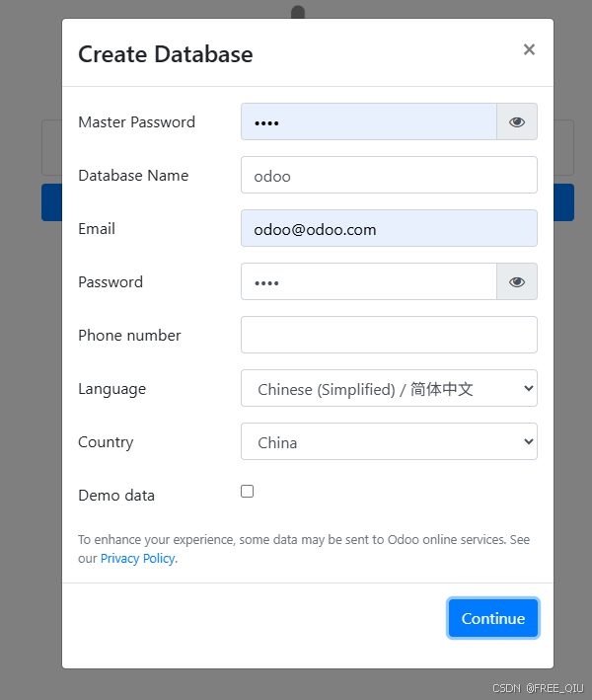Viewport: 592px width, 700px height.
Task: Focus the user Password input field
Action: click(x=369, y=281)
